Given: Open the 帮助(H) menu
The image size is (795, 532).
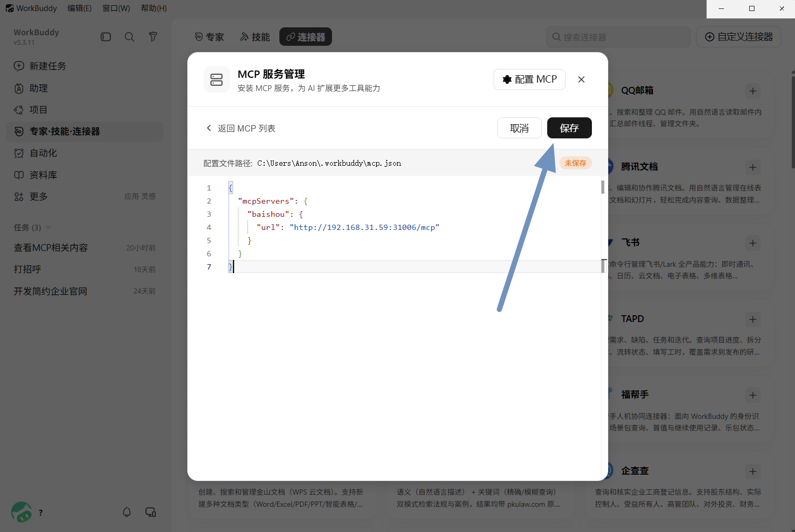Looking at the screenshot, I should point(154,8).
